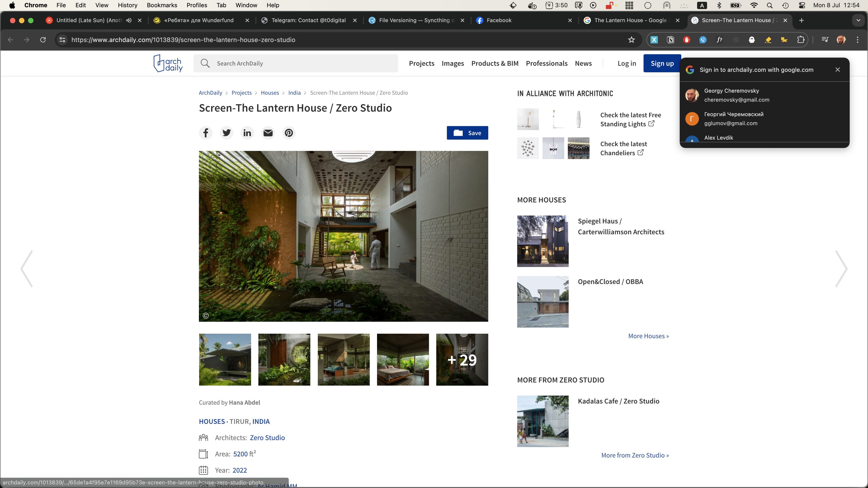
Task: Share article by email icon
Action: tap(268, 133)
